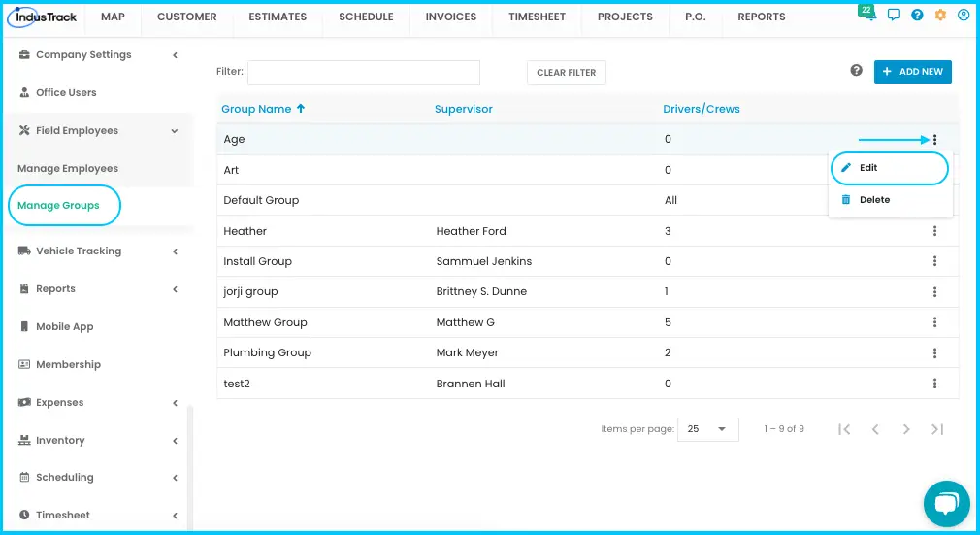Click the Heather Ford supervisor cell
This screenshot has width=980, height=535.
[x=472, y=231]
